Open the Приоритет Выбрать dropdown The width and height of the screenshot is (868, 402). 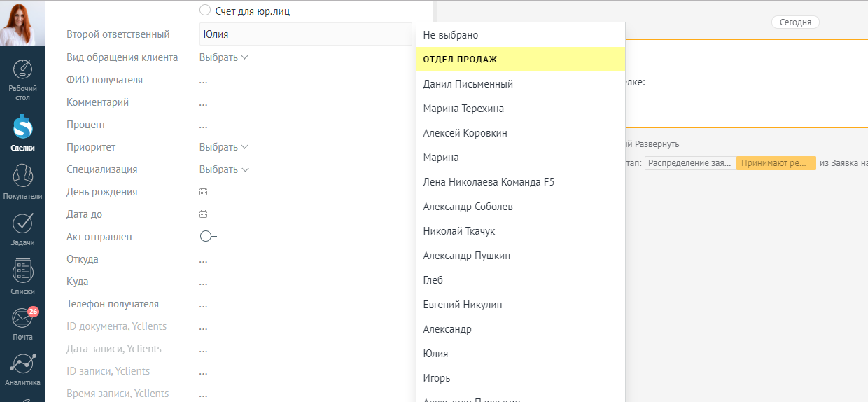click(223, 147)
